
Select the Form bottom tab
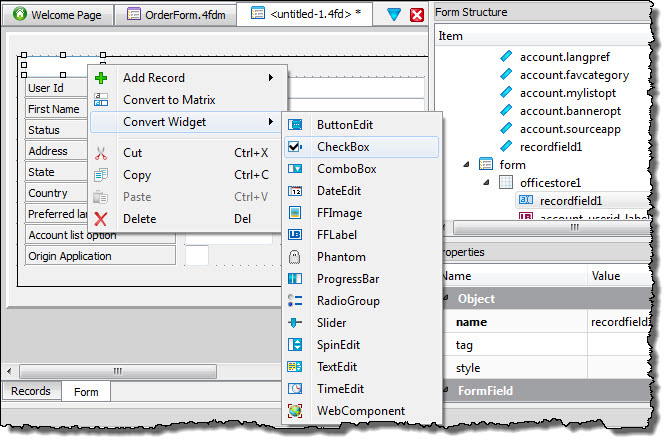(86, 391)
